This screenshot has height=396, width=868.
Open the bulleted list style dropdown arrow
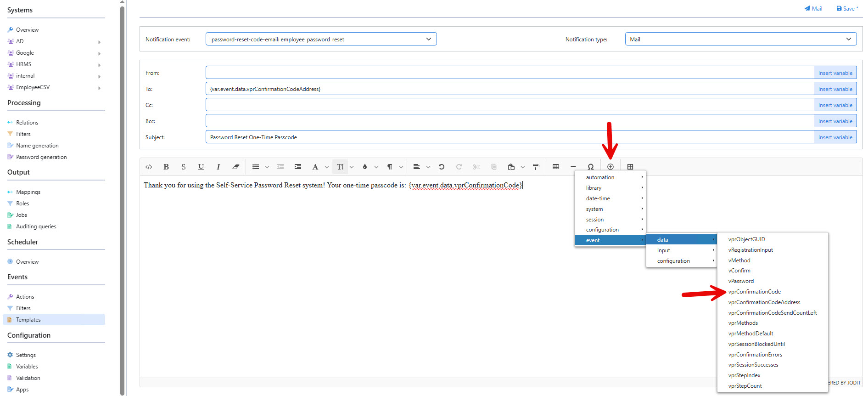point(267,167)
